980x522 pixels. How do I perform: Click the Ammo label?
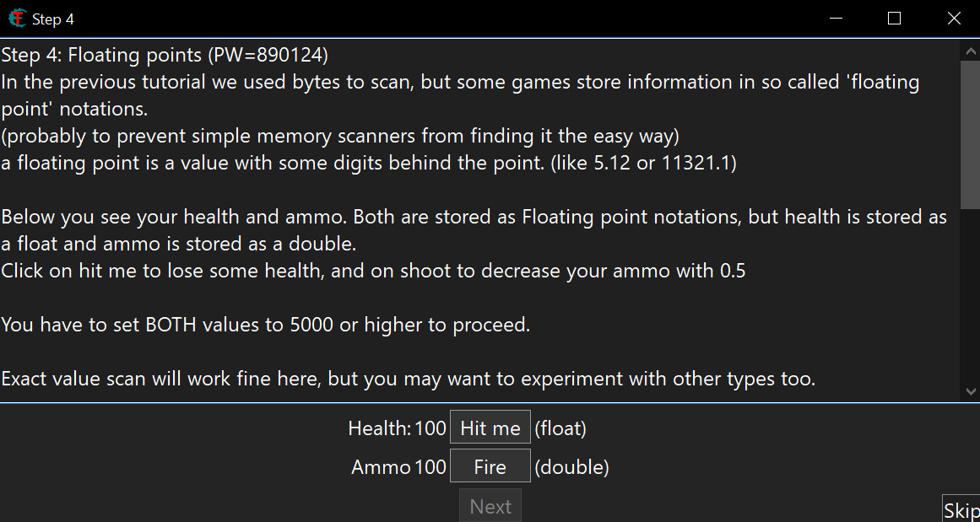(x=381, y=467)
